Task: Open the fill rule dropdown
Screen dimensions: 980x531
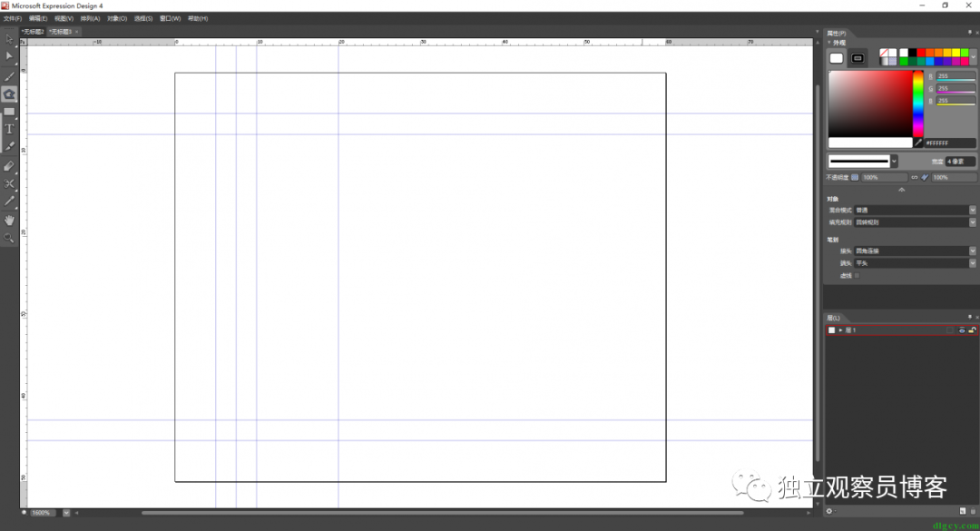Action: click(973, 222)
